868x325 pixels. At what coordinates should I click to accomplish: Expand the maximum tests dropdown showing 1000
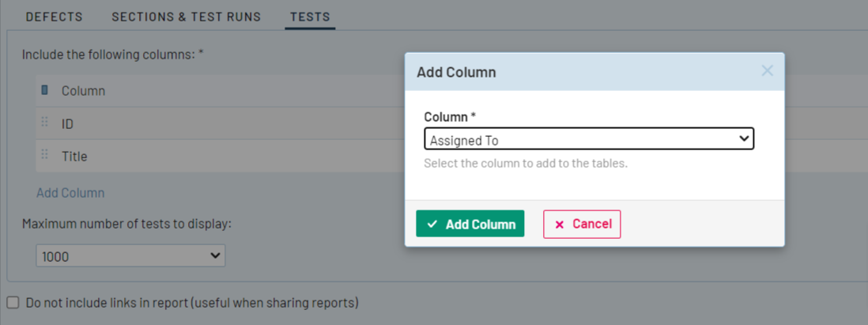pos(130,256)
